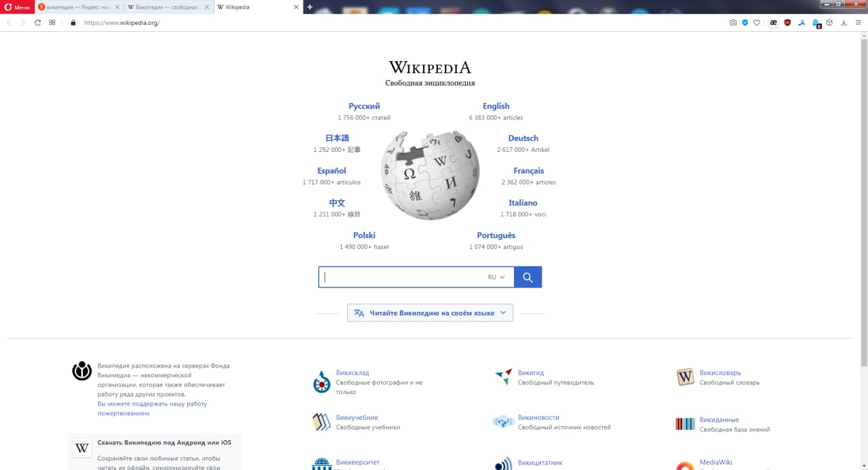The image size is (868, 470).
Task: Click the Викисклад Commons icon
Action: [x=321, y=382]
